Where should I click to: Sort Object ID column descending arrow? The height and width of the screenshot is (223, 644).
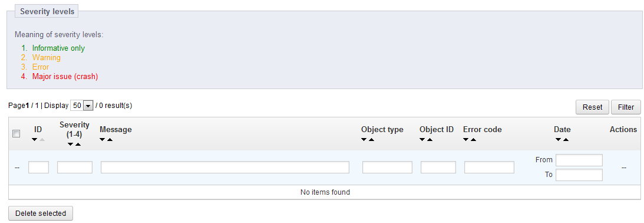point(422,140)
